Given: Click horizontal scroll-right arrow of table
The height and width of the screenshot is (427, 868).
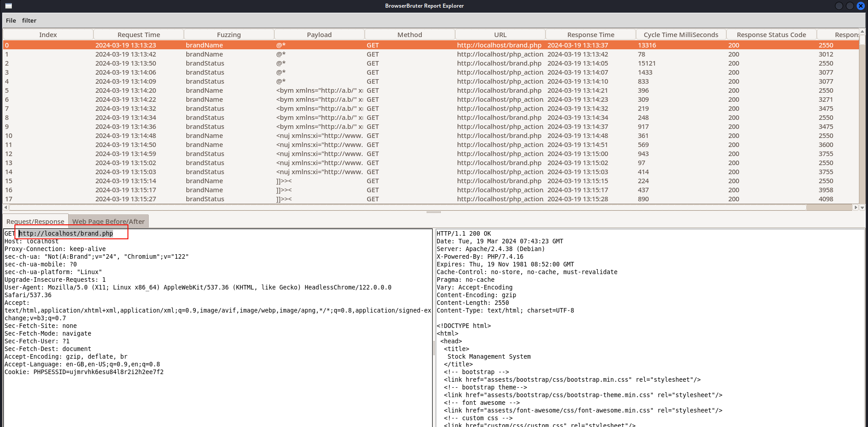Looking at the screenshot, I should 855,207.
